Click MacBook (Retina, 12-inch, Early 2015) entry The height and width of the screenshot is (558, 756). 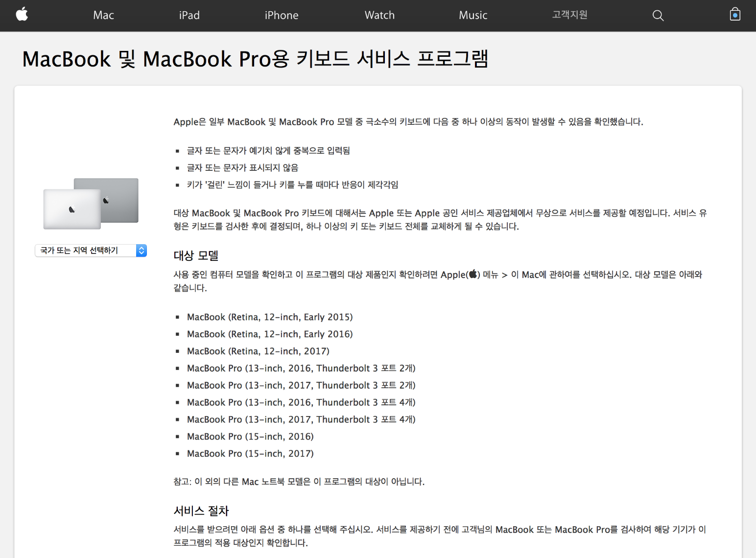269,317
